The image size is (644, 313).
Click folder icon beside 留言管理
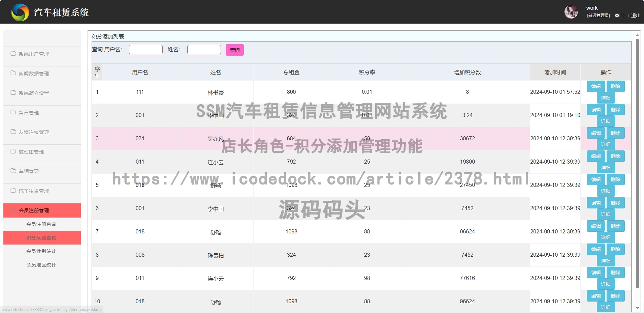(13, 112)
